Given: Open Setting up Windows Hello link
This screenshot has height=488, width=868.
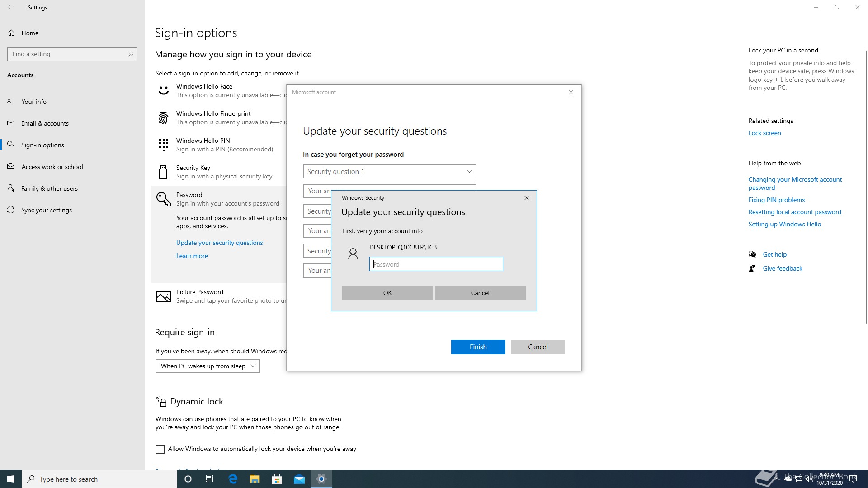Looking at the screenshot, I should click(785, 224).
